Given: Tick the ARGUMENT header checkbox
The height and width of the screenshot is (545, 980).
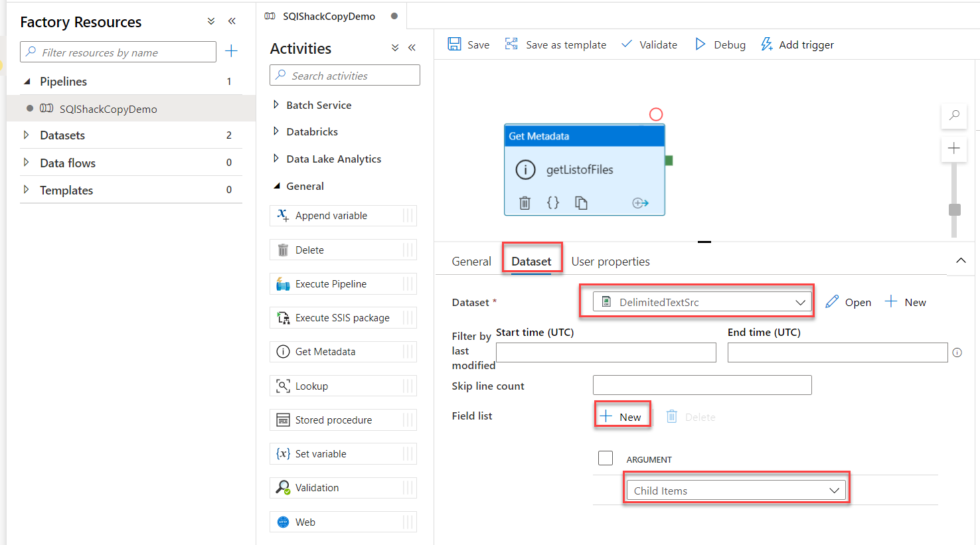Looking at the screenshot, I should 606,458.
